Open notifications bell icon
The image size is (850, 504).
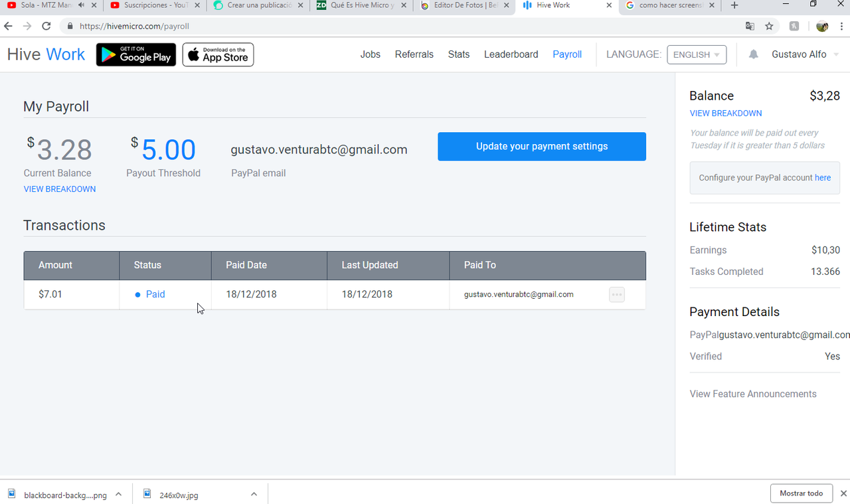(x=754, y=54)
